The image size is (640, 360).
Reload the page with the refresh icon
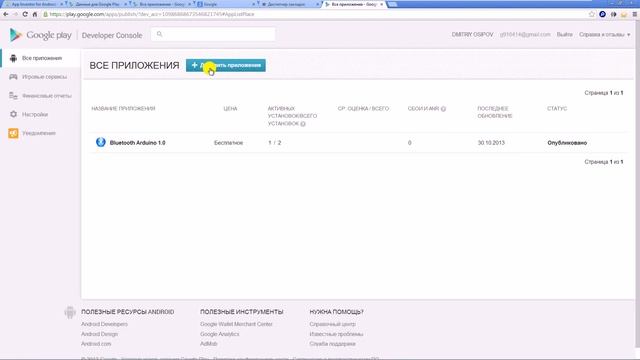click(x=25, y=14)
